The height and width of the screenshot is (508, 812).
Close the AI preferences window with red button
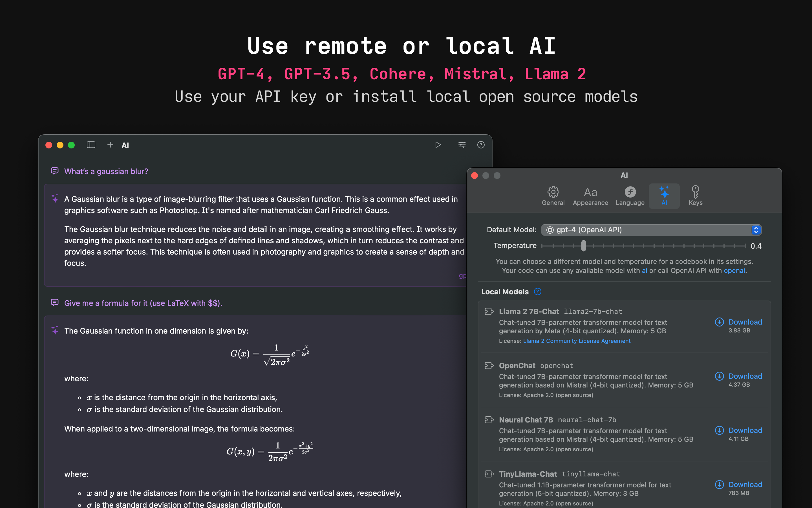tap(475, 175)
